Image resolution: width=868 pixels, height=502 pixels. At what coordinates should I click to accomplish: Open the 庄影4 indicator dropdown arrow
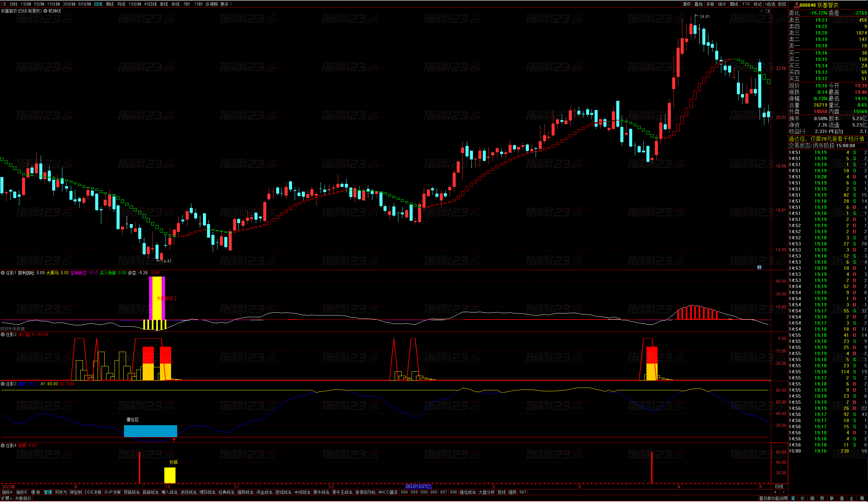click(x=3, y=446)
